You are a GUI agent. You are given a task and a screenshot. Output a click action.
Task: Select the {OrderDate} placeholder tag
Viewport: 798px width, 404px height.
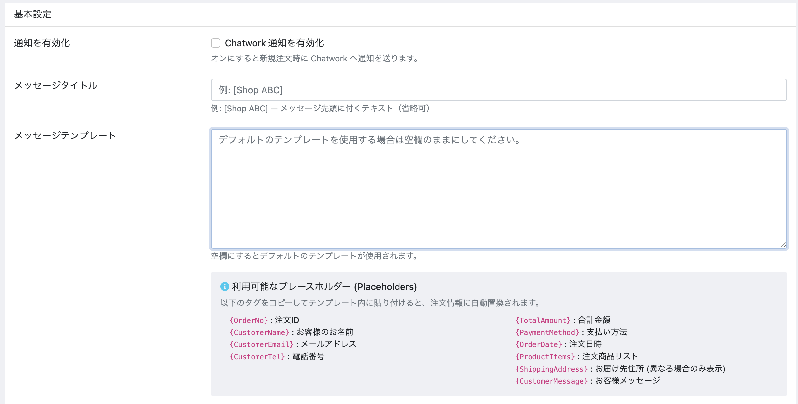[x=539, y=344]
